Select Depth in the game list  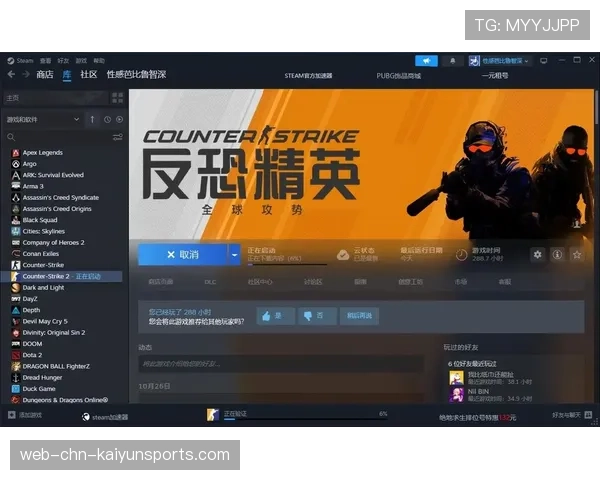tap(31, 310)
